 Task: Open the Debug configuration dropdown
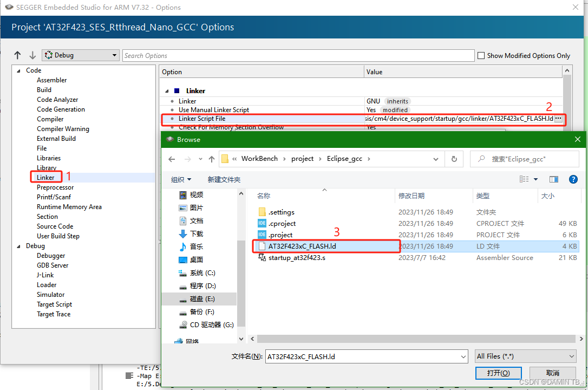click(81, 55)
